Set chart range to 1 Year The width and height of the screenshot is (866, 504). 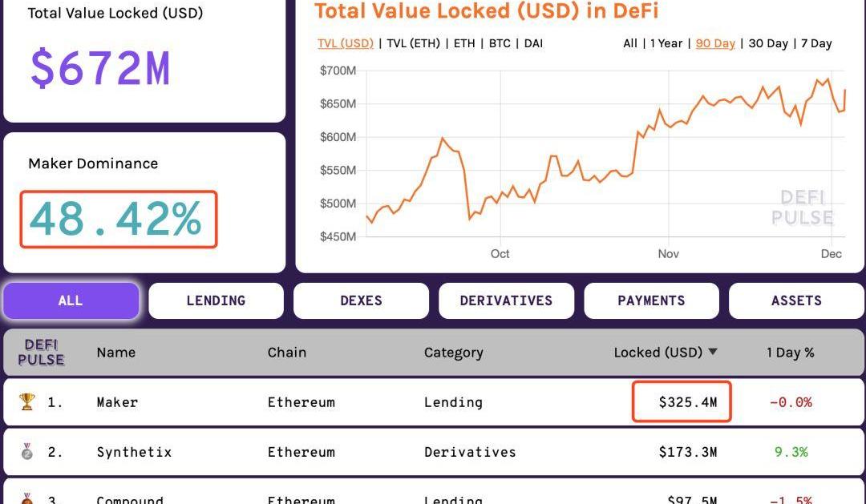click(667, 43)
